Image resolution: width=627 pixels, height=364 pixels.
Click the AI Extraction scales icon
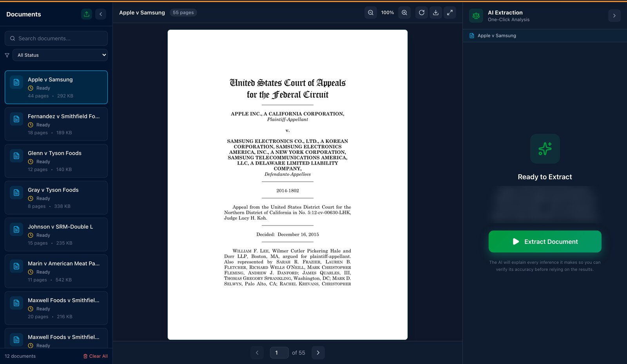pos(476,16)
